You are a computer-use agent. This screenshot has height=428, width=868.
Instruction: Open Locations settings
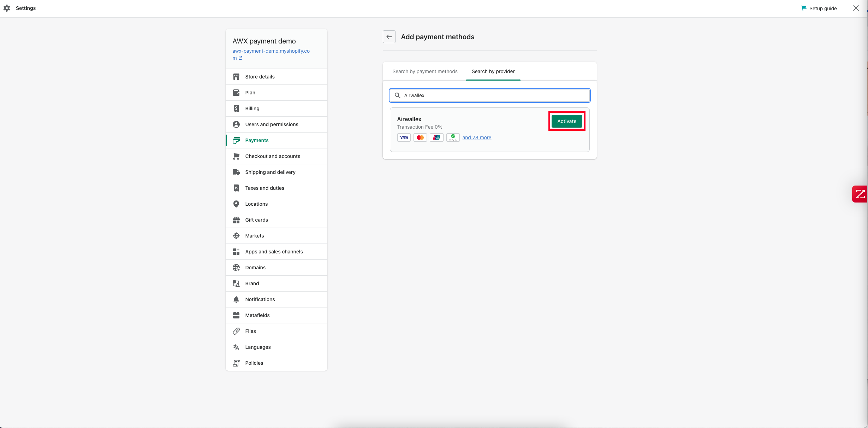tap(277, 204)
